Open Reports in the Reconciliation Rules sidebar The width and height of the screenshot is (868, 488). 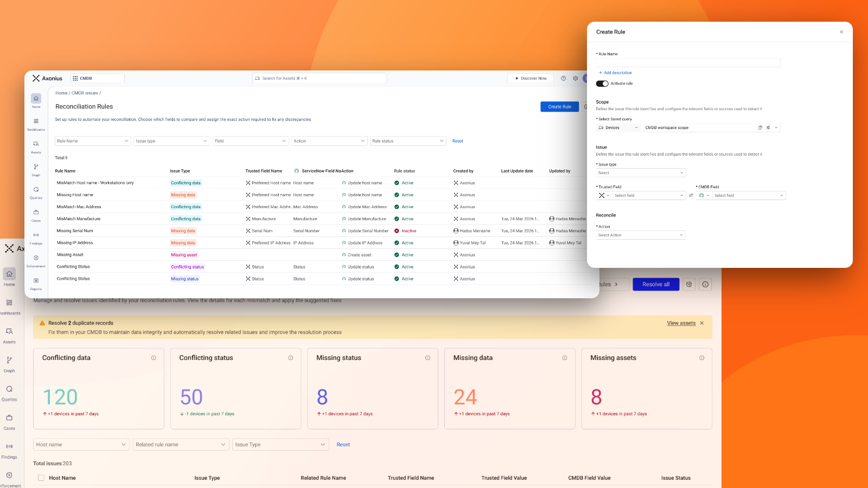tap(36, 284)
